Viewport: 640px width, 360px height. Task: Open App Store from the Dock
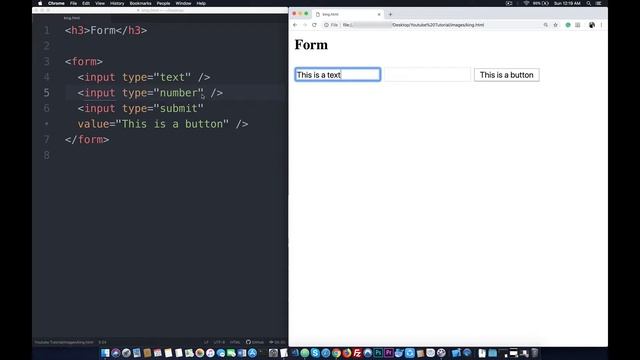coord(252,353)
